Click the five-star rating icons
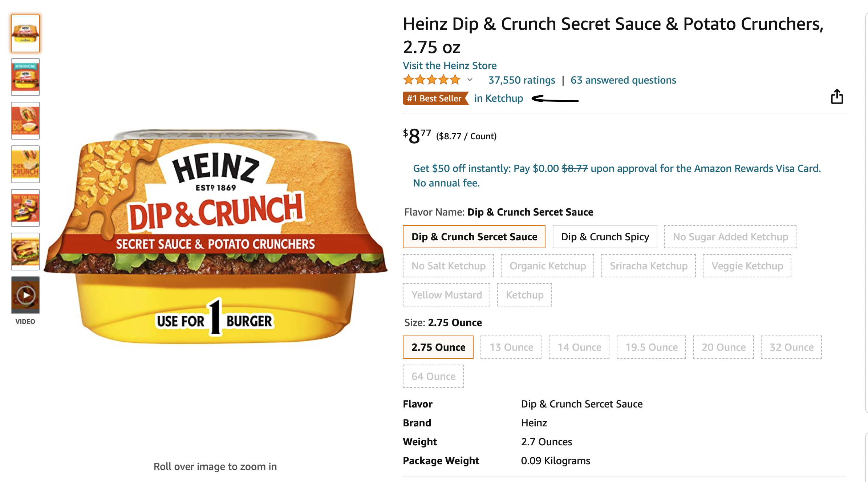 [431, 80]
